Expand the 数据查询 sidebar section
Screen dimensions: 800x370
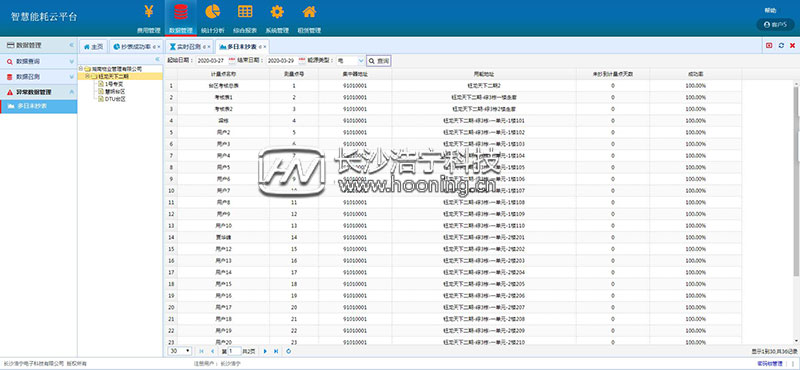click(x=39, y=61)
